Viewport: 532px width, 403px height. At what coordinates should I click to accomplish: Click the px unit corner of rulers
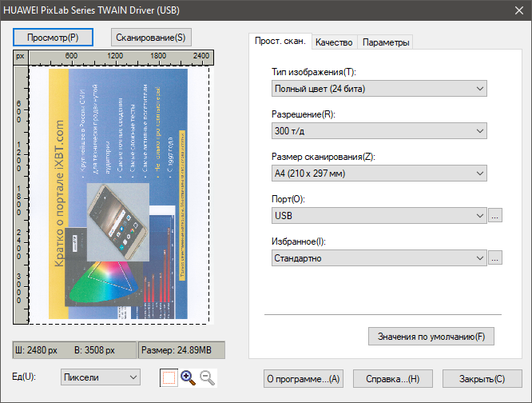point(20,57)
